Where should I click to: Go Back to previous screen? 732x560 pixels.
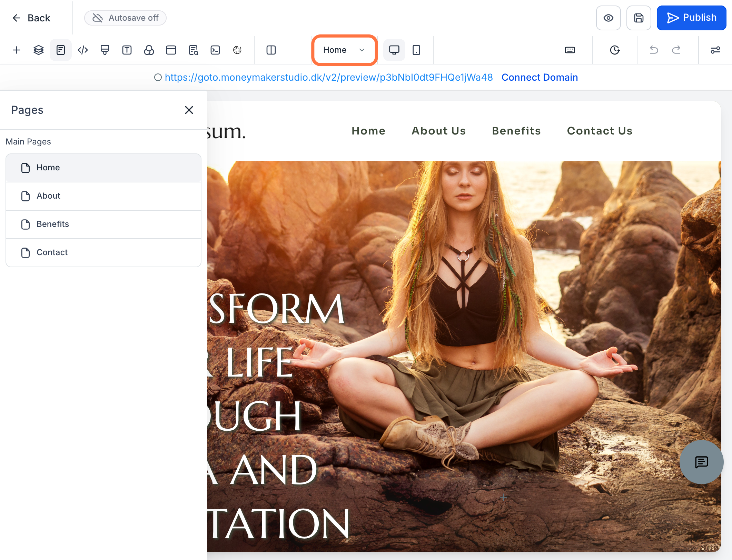(31, 18)
